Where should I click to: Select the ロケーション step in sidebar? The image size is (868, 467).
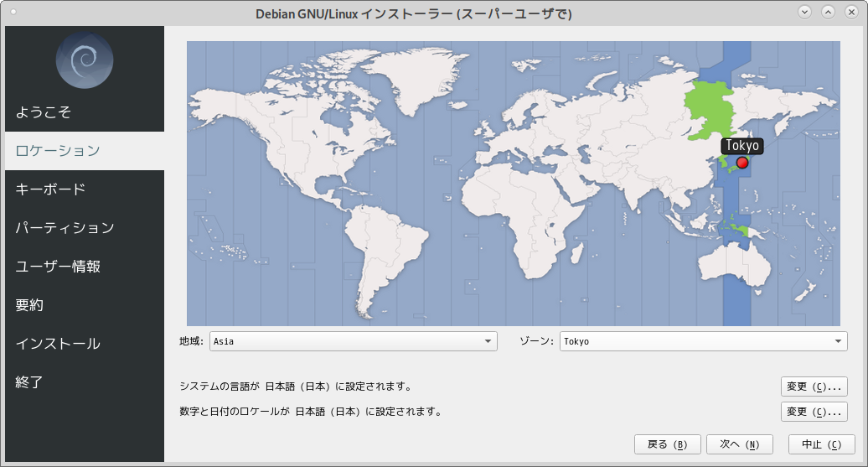[x=85, y=151]
